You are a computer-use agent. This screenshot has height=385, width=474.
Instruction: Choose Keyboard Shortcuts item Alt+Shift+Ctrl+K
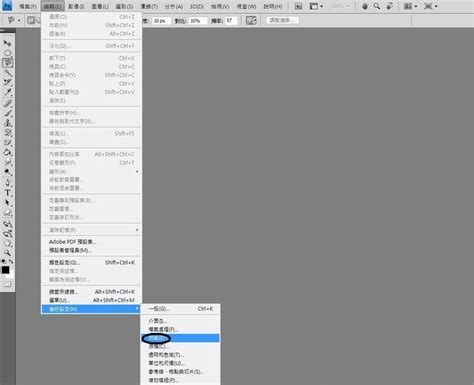click(91, 292)
